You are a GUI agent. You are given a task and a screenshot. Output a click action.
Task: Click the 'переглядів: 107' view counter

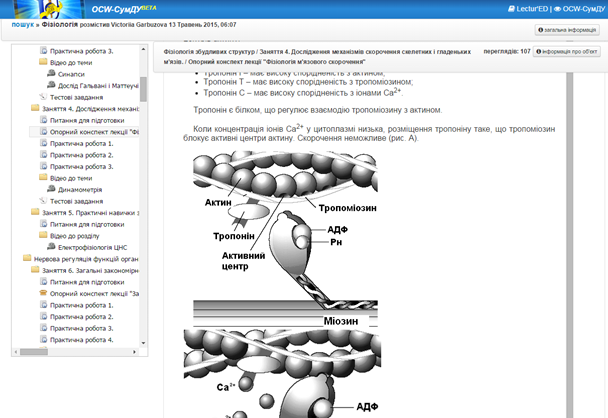507,51
